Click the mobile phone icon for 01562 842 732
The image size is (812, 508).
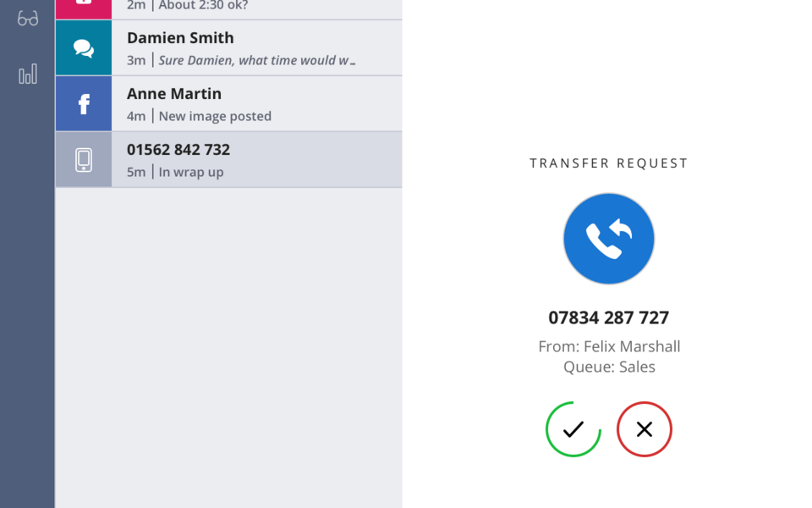point(84,160)
